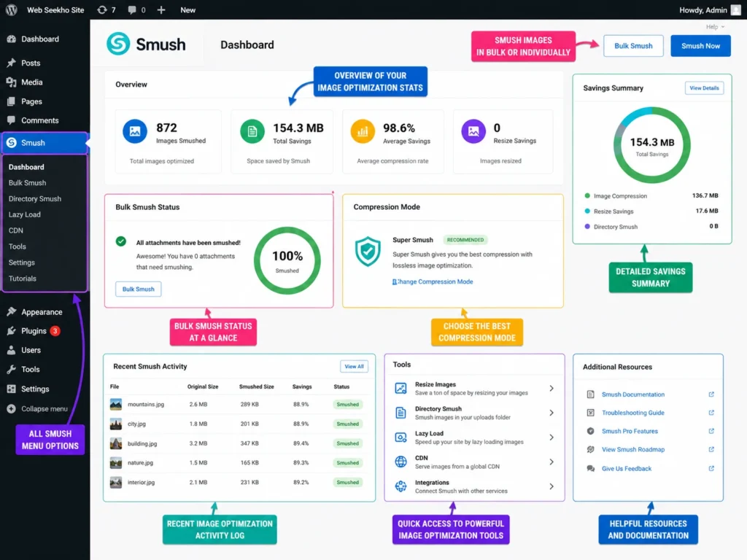Click the Savings Summary donut chart
This screenshot has height=560, width=747.
point(651,145)
